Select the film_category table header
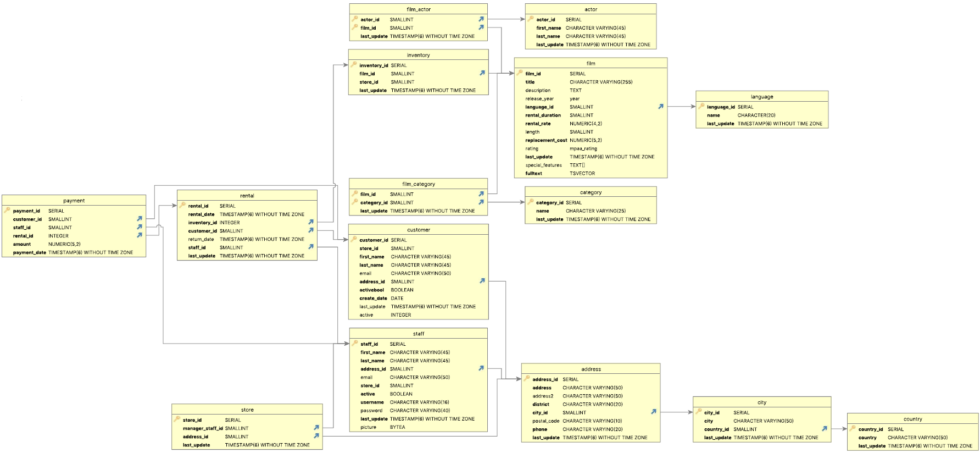The image size is (980, 464). (419, 184)
